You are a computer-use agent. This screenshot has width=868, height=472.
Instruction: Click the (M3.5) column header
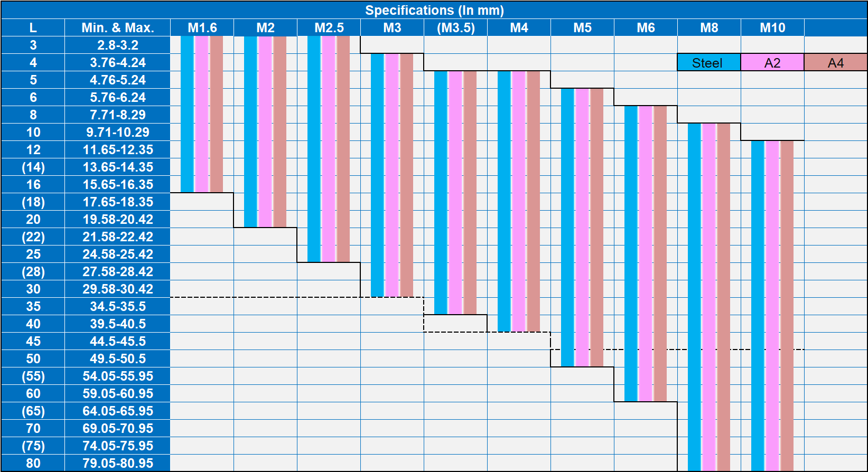coord(455,28)
